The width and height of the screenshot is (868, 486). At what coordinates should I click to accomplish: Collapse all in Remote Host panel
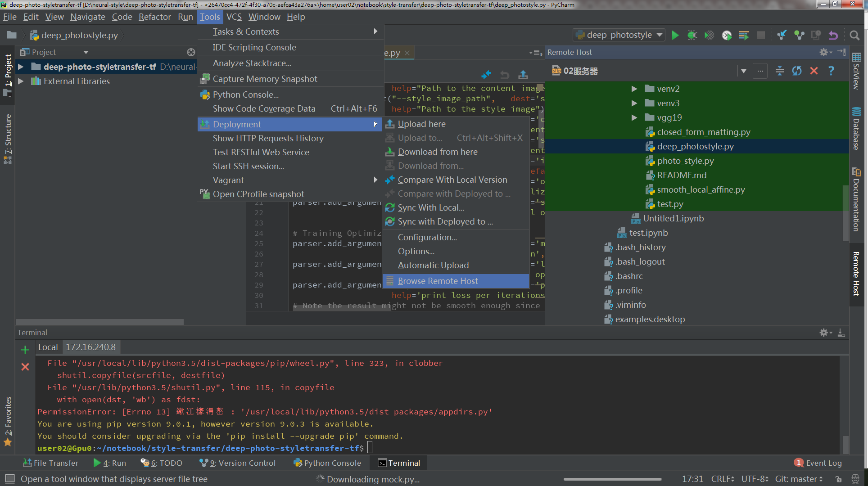(x=780, y=71)
